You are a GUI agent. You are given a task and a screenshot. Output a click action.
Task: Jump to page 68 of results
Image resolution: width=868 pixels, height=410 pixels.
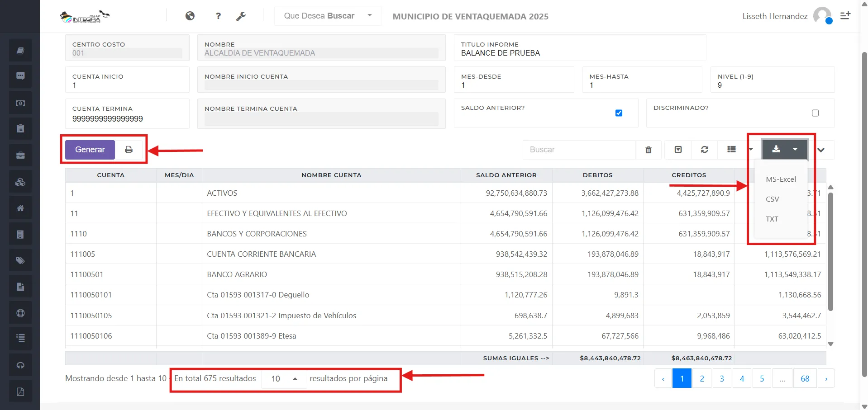(x=805, y=378)
